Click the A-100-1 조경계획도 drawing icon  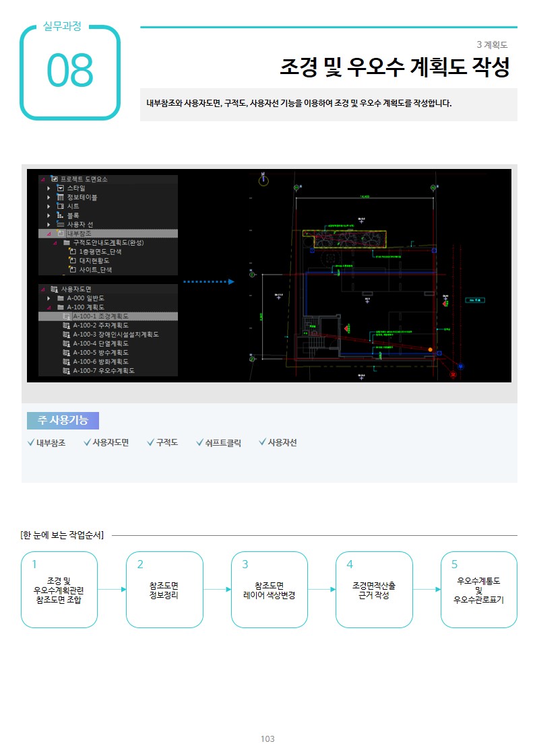coord(67,316)
